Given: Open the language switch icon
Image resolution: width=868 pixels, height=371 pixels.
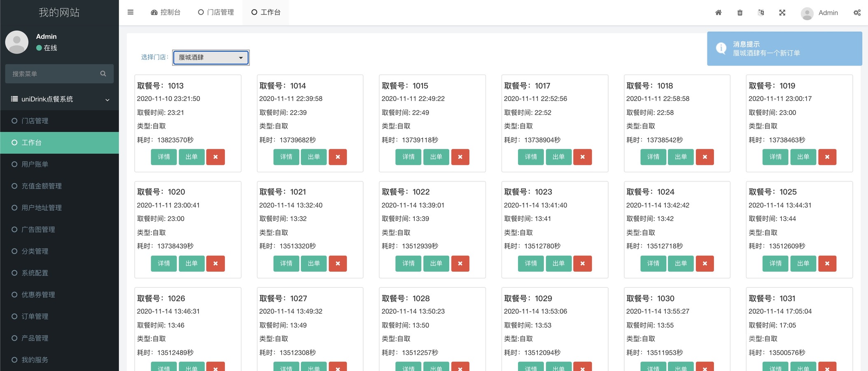Looking at the screenshot, I should pos(761,13).
